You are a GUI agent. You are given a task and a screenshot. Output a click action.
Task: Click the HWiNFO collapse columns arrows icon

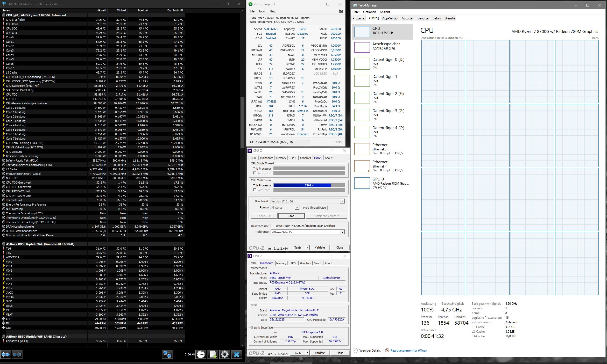click(x=17, y=354)
